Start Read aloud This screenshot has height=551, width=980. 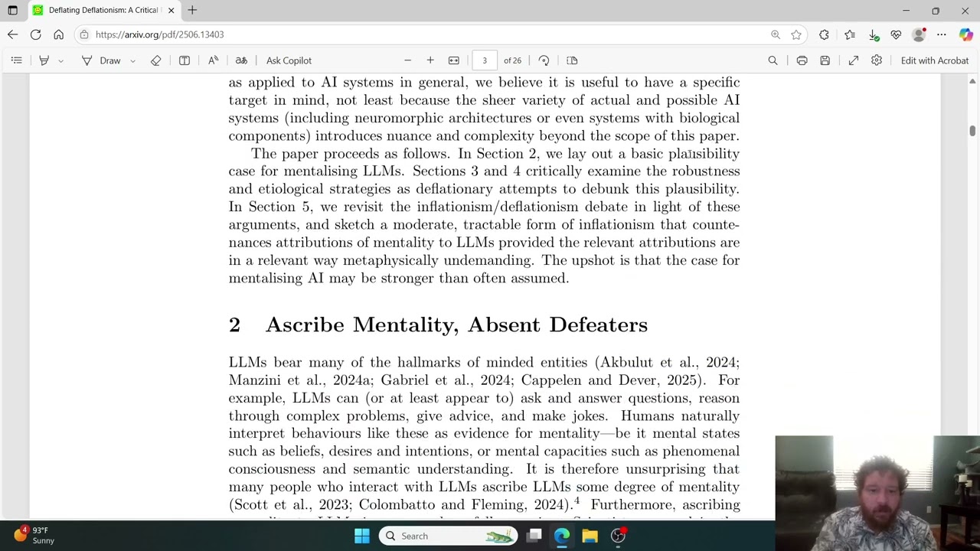(213, 60)
